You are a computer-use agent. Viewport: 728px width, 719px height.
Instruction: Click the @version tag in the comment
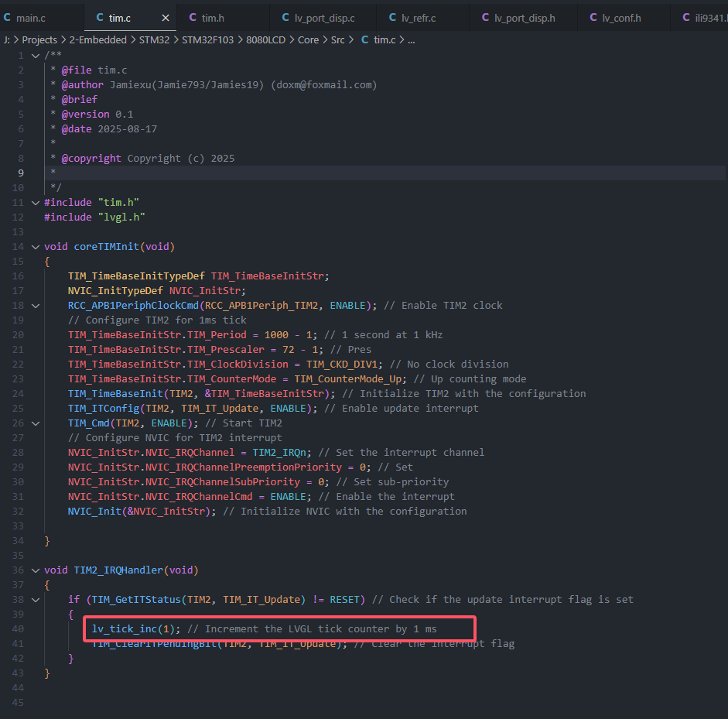click(x=85, y=115)
